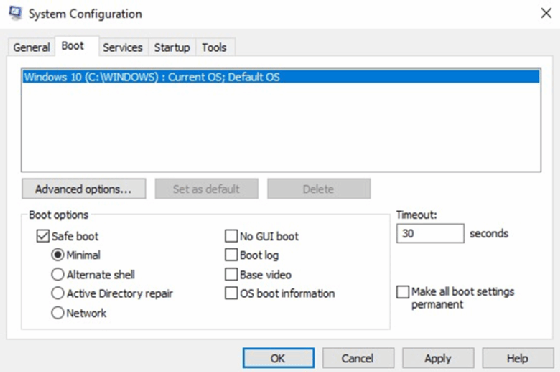Select the Windows 10 Current OS entry
This screenshot has height=372, width=560.
point(281,77)
